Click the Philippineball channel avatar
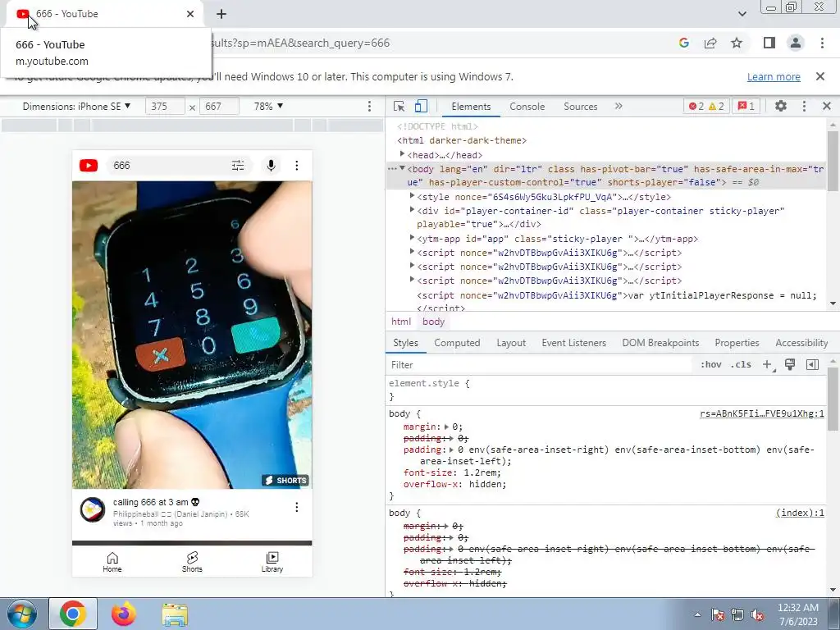The image size is (840, 630). 92,509
